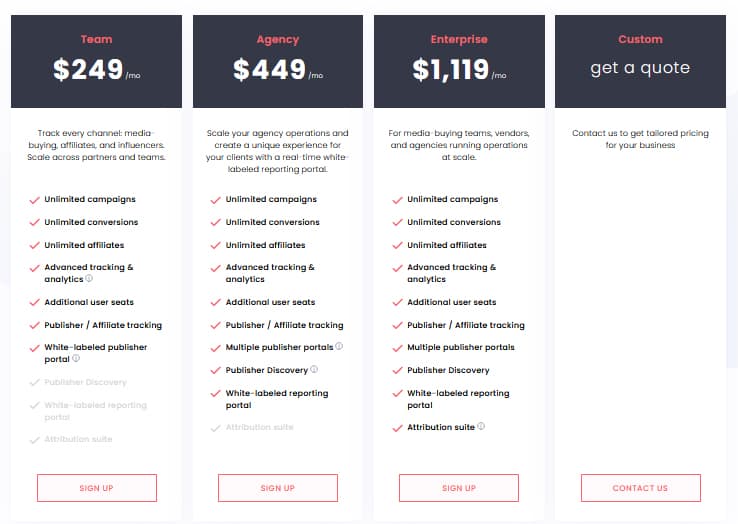Click checkmark beside Agency's White-labeled reporting portal

216,394
